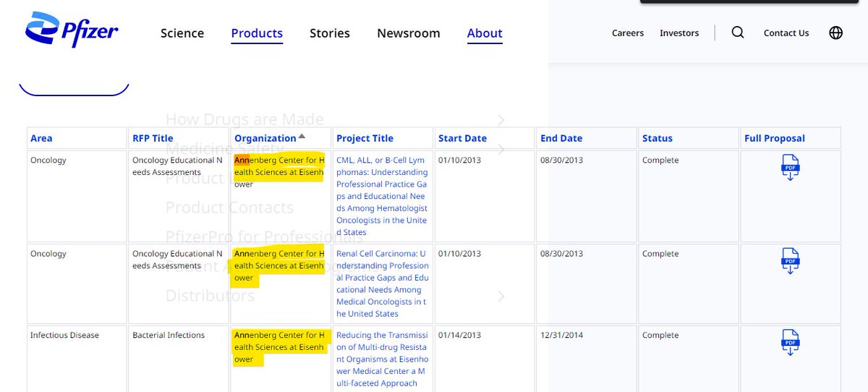
Task: Open the Science menu
Action: click(182, 33)
